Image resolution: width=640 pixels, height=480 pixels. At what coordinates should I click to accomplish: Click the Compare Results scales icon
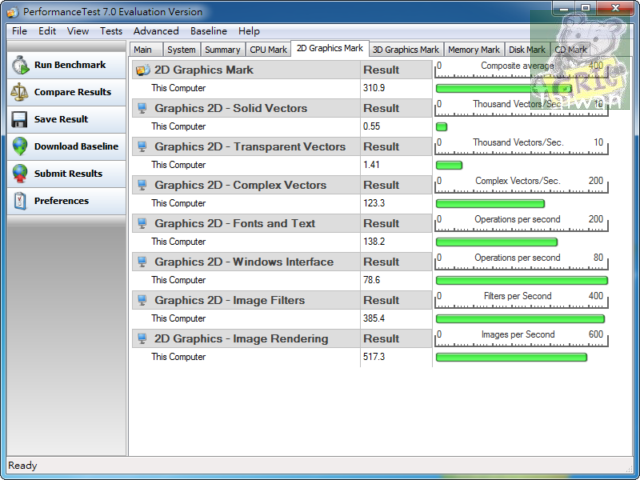(20, 92)
